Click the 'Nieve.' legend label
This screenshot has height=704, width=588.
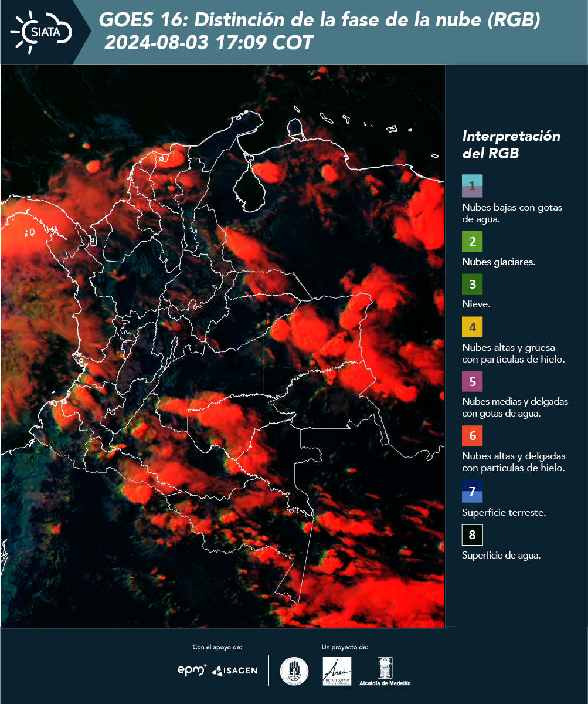coord(476,304)
